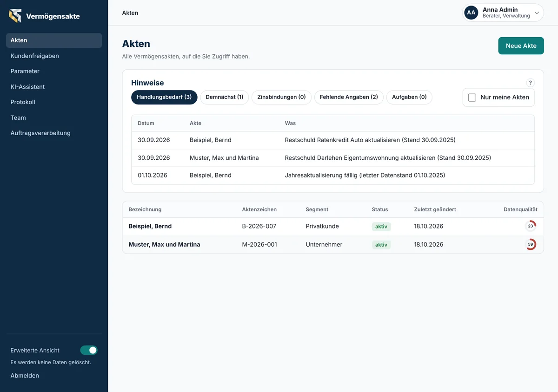Click the AA user avatar
Screen dimensions: 558x392
pyautogui.click(x=471, y=13)
